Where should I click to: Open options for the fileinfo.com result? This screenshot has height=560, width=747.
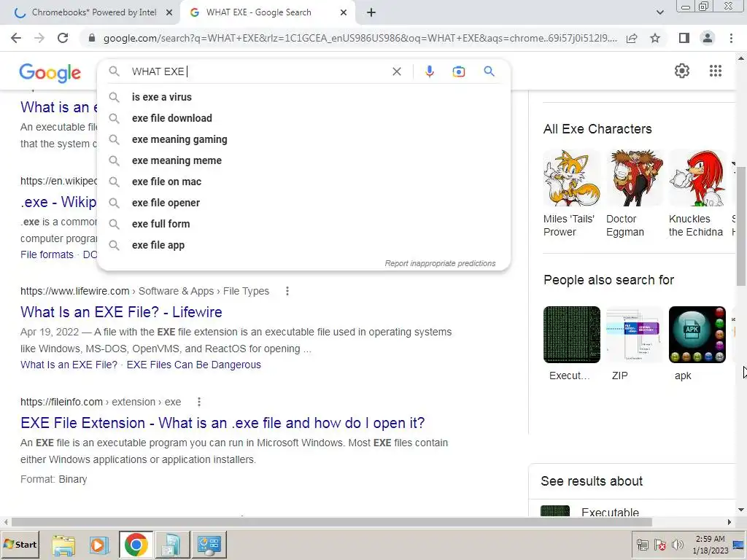point(198,402)
